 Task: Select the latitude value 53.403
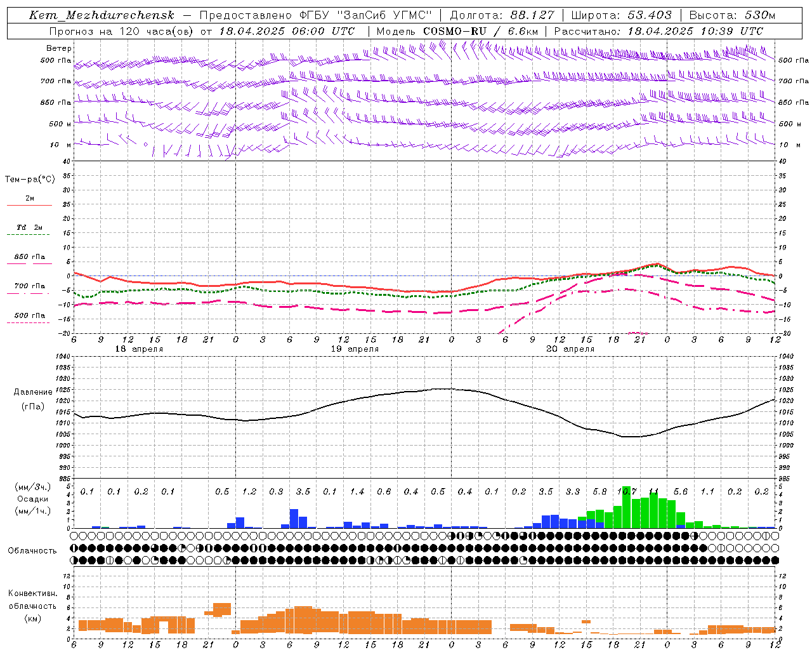pos(651,15)
